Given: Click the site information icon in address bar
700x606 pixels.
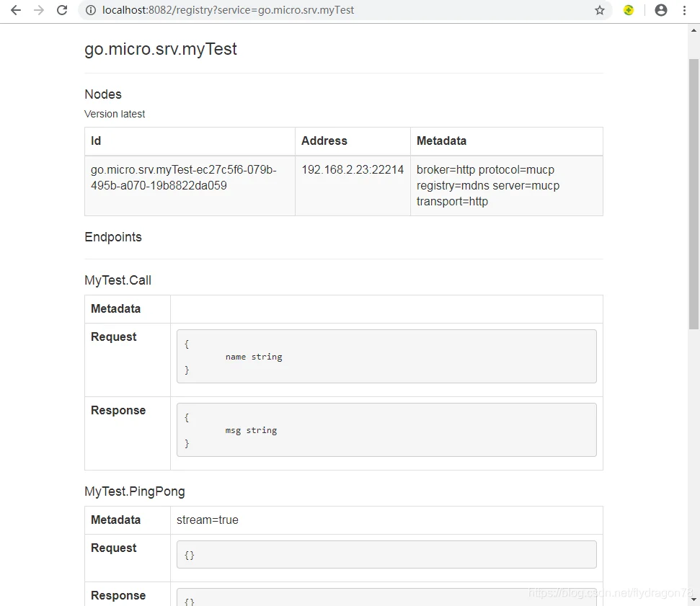Looking at the screenshot, I should tap(91, 10).
